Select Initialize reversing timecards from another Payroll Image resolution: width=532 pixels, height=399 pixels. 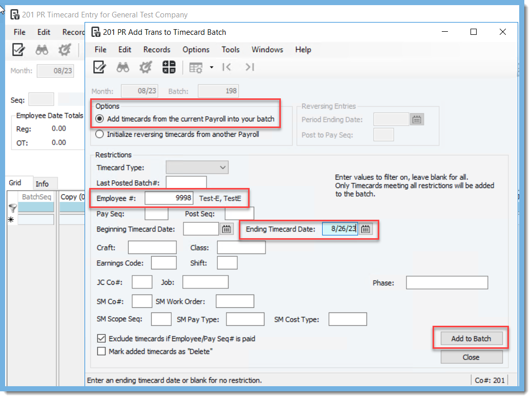pos(99,134)
